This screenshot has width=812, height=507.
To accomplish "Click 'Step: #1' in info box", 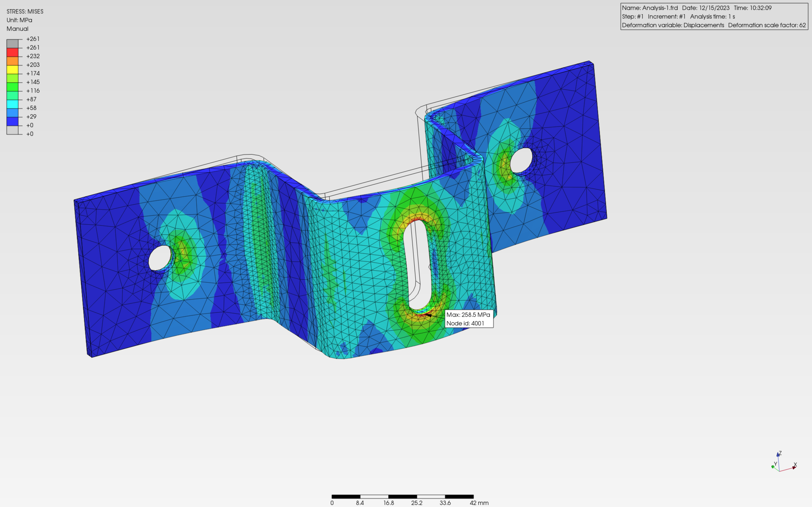I will coord(633,17).
